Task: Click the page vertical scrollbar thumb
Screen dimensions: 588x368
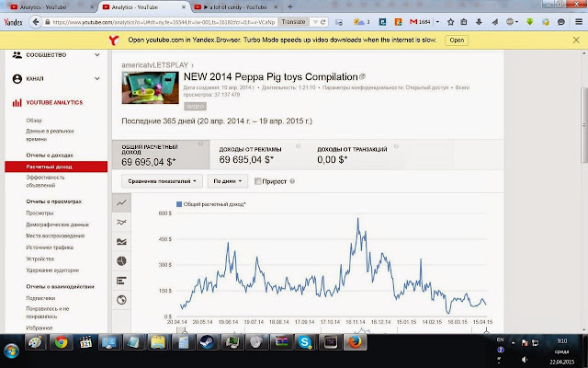Action: 584,125
